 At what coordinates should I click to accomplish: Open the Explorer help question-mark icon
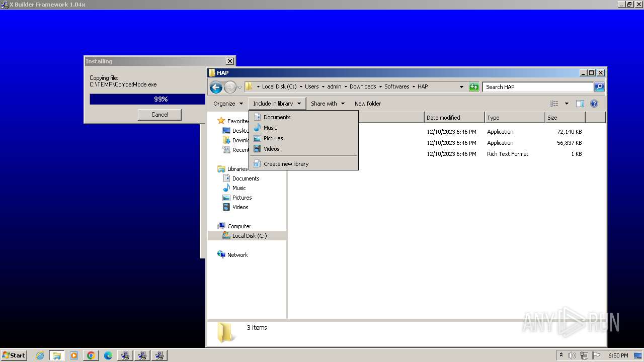click(594, 104)
